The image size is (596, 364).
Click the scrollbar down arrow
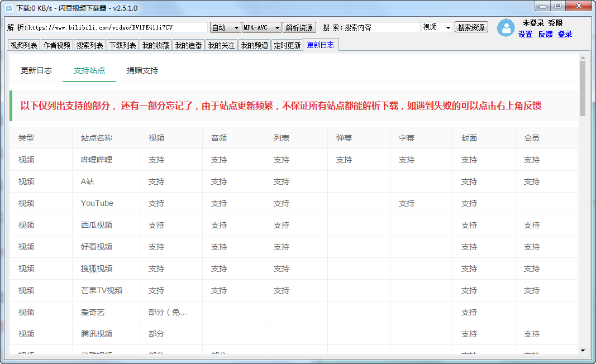point(583,350)
